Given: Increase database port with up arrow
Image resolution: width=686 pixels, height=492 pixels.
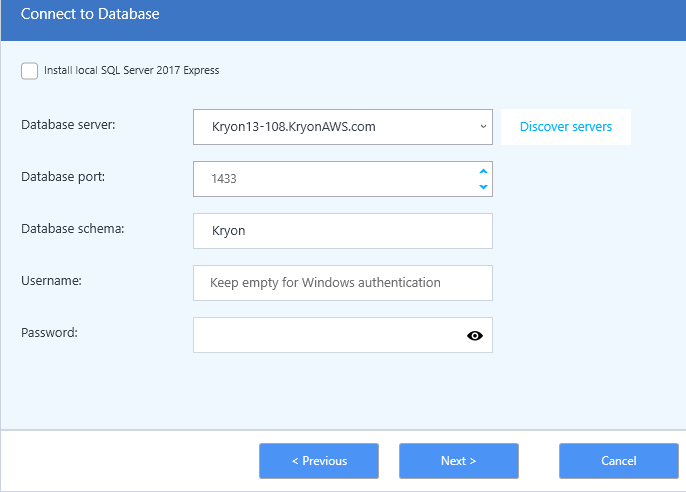Looking at the screenshot, I should (x=483, y=171).
